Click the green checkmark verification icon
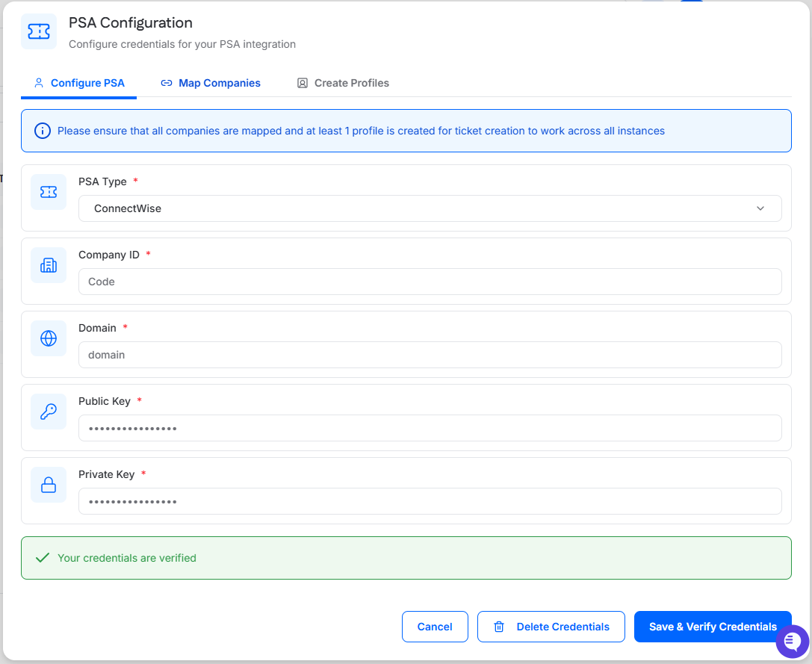 click(x=43, y=558)
